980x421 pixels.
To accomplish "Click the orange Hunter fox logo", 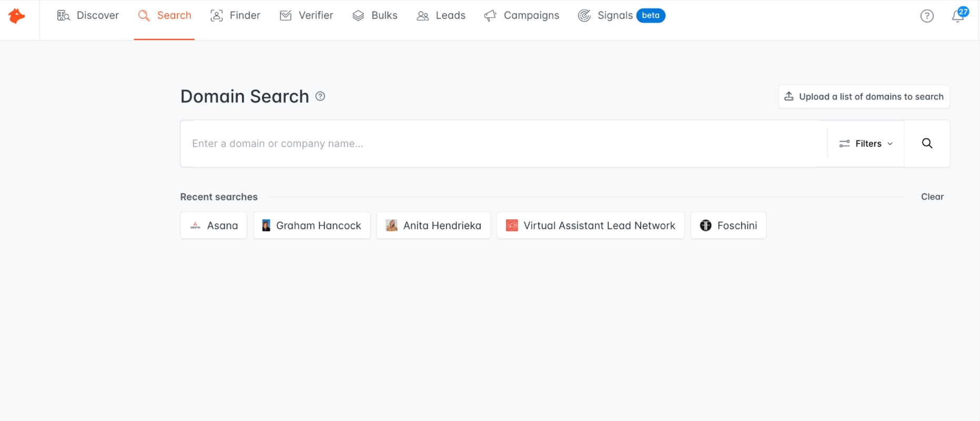I will pos(17,16).
